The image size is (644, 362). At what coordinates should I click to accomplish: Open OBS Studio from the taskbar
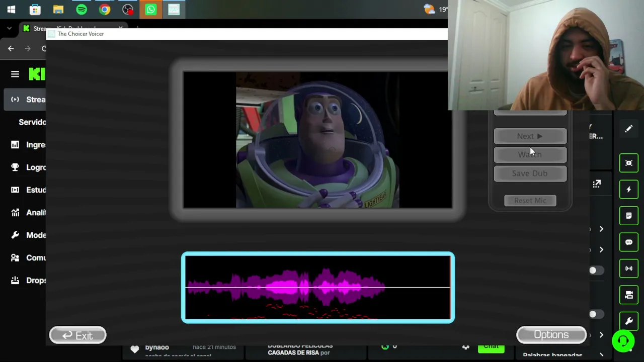(128, 9)
